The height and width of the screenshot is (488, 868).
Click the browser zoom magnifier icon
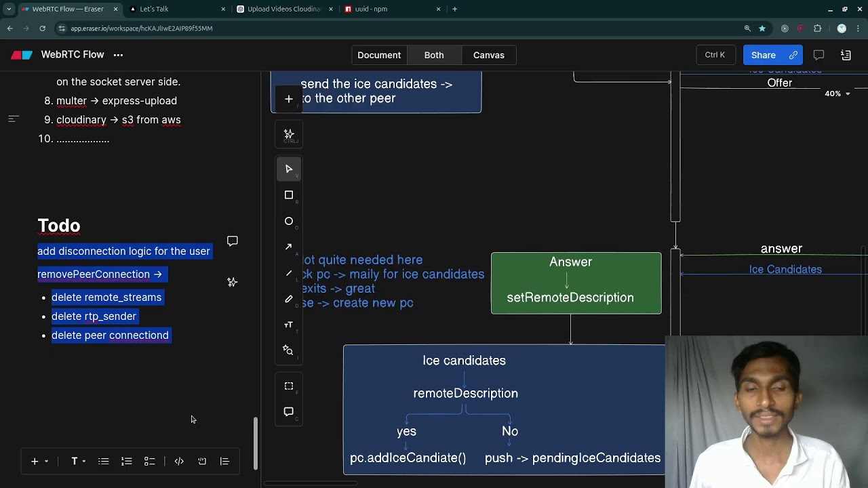747,28
